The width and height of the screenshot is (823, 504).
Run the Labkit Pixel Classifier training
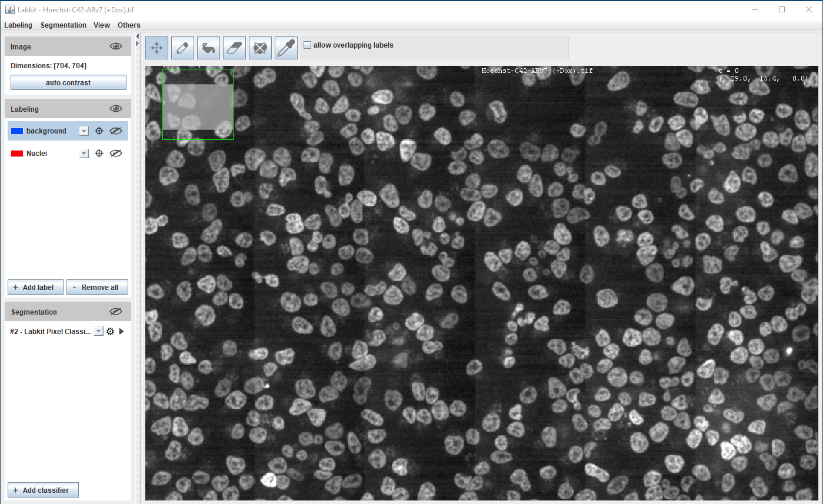click(x=121, y=332)
